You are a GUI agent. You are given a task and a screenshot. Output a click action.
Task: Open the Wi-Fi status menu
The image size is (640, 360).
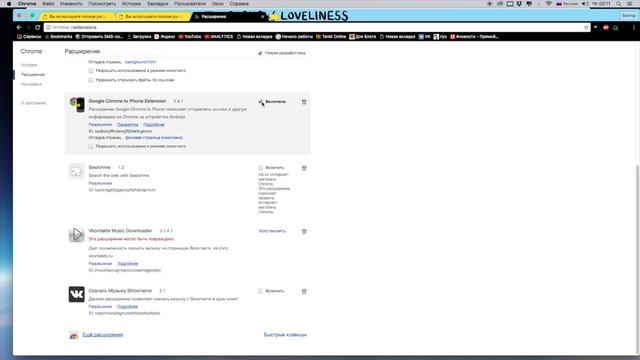[549, 4]
